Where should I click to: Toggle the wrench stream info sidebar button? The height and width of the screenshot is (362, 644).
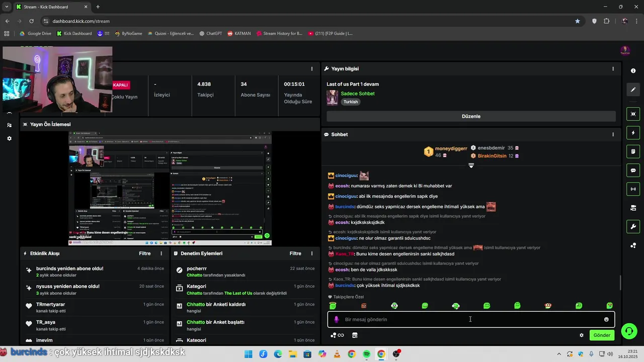click(633, 226)
